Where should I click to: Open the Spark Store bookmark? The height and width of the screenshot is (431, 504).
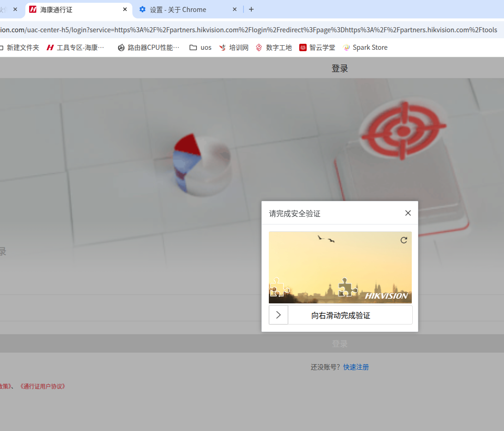tap(365, 47)
